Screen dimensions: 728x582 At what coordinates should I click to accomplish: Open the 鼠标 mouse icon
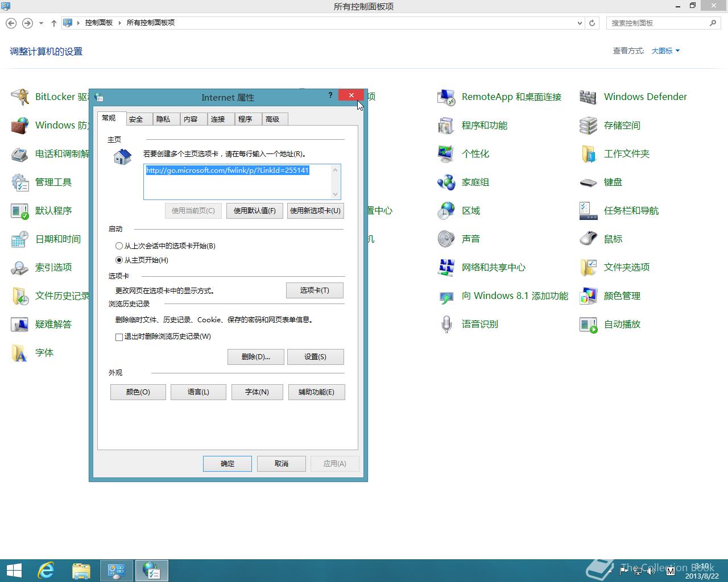(589, 239)
